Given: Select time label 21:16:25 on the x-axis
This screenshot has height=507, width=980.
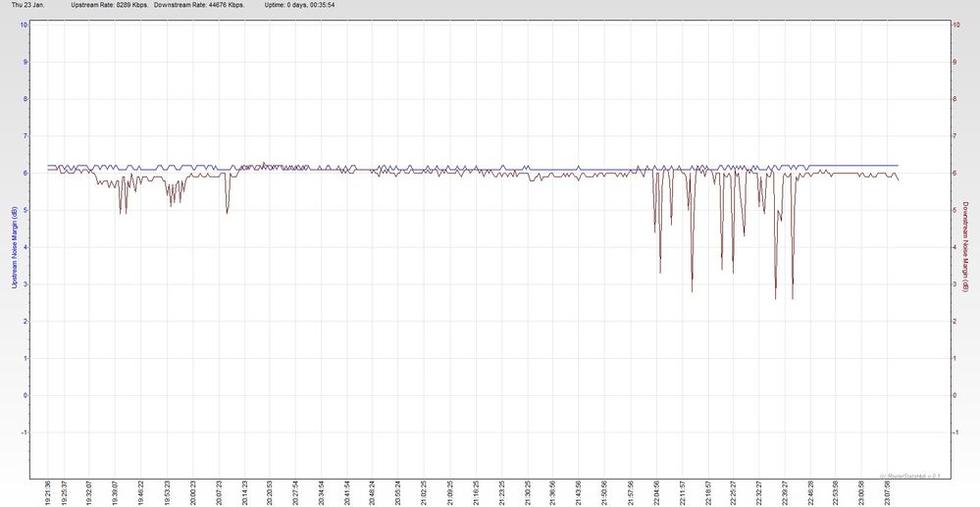Looking at the screenshot, I should coord(476,492).
